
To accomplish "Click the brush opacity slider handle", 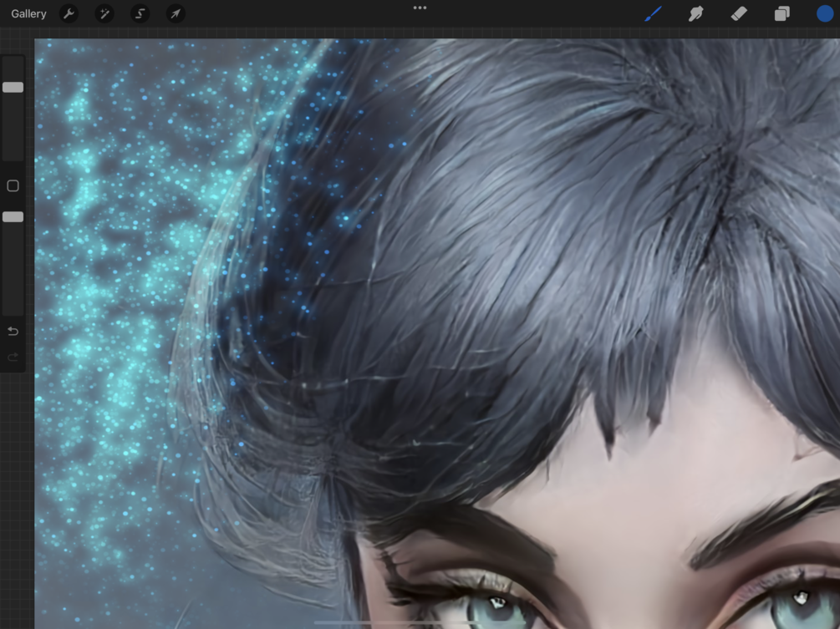I will coord(13,217).
